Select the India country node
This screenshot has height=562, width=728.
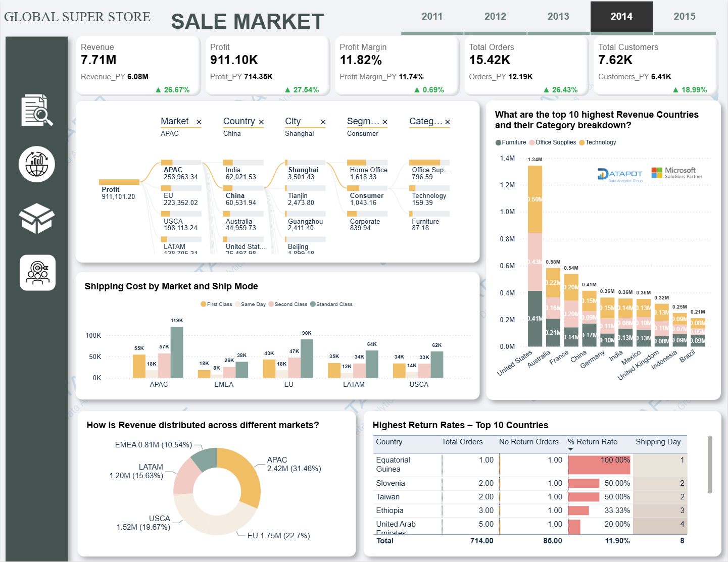[x=243, y=171]
